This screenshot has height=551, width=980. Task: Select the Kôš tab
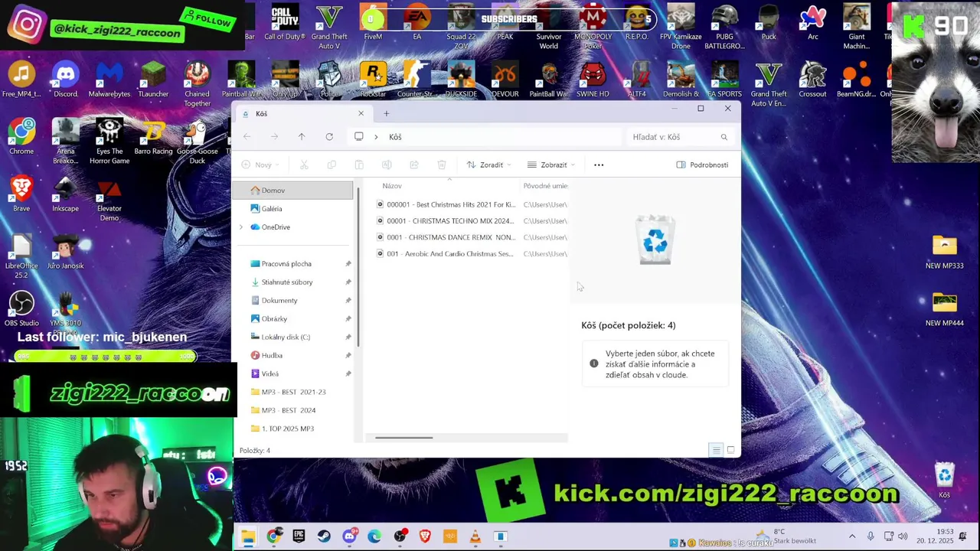[x=303, y=114]
